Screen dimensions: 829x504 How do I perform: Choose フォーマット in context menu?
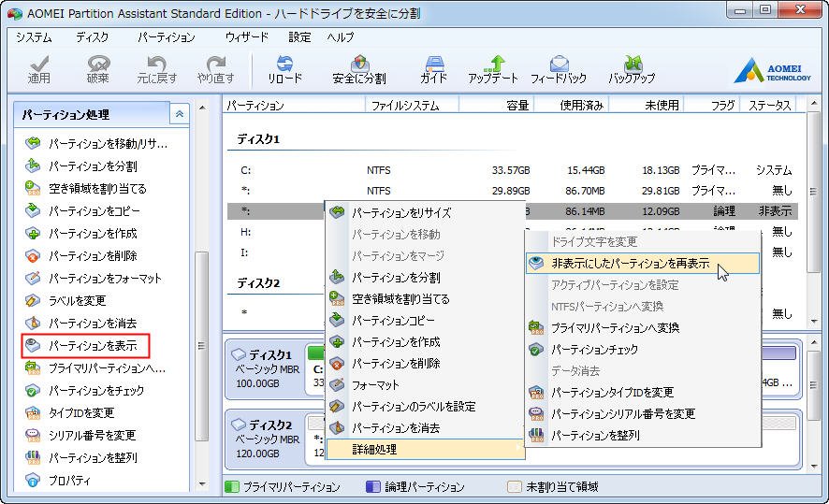425,385
